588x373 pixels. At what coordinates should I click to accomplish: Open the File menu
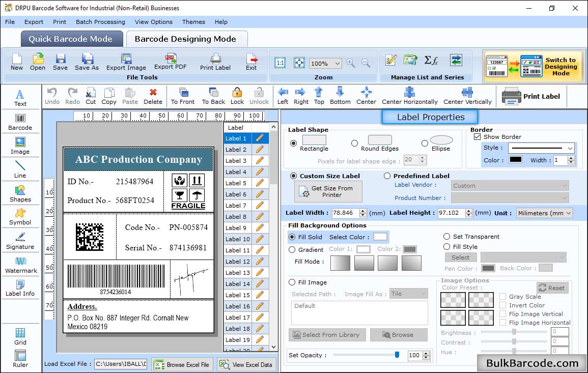click(x=10, y=22)
